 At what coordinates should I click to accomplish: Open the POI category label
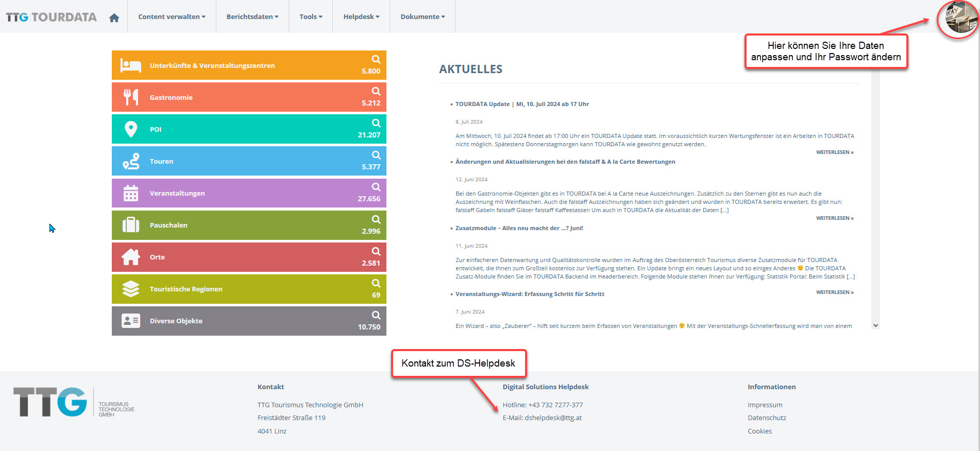point(156,129)
